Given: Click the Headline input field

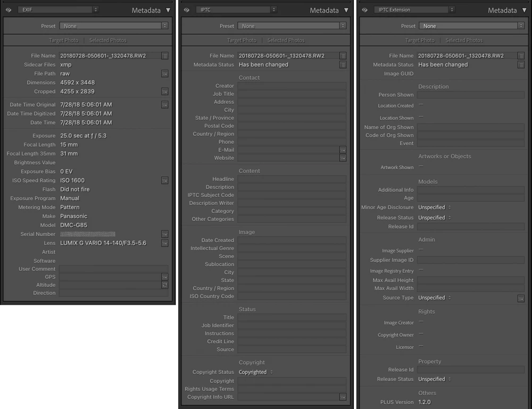Looking at the screenshot, I should 292,179.
